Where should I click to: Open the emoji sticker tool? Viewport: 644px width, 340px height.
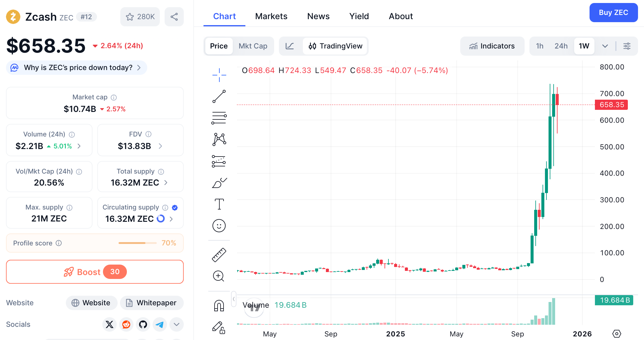tap(219, 226)
